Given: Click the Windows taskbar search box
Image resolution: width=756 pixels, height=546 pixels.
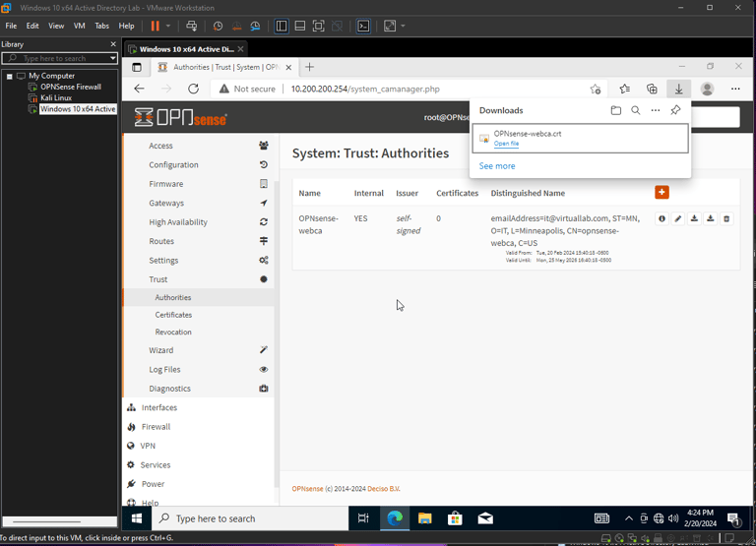Looking at the screenshot, I should click(x=250, y=518).
